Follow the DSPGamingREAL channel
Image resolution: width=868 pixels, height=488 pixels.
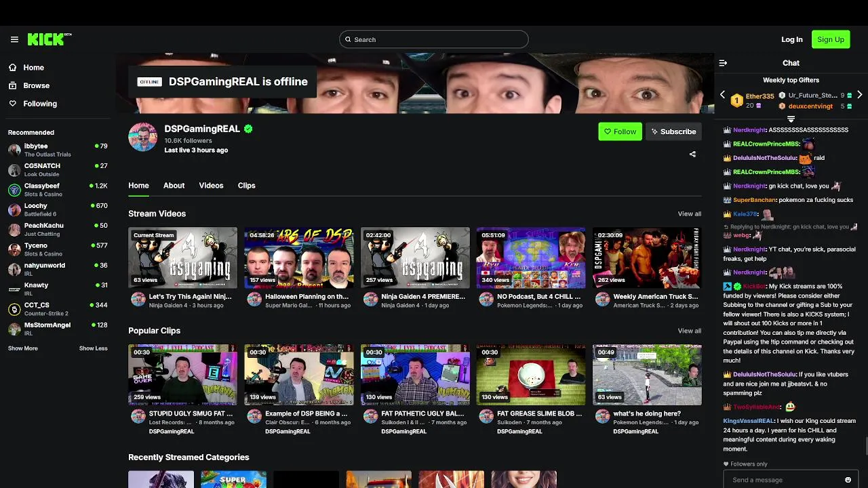[620, 131]
